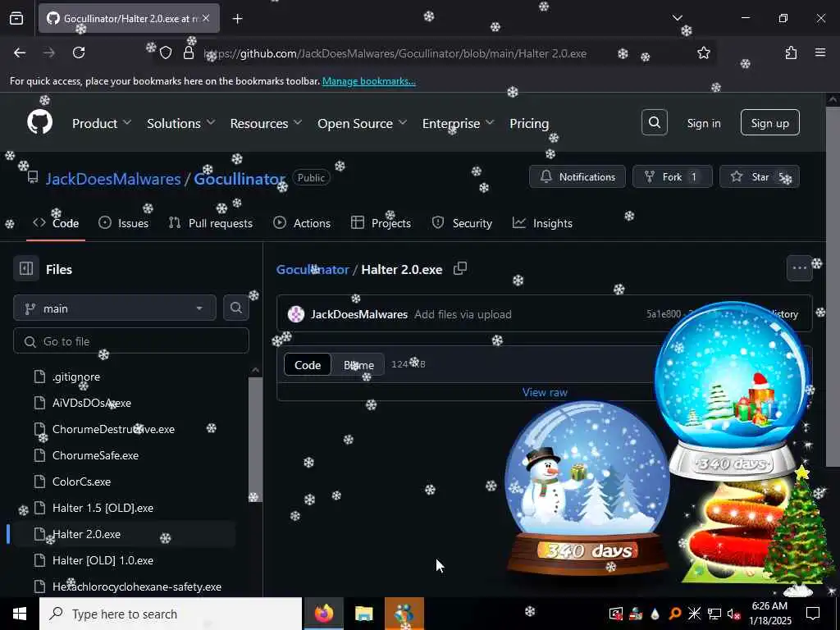840x630 pixels.
Task: Fork the Gocullinator repository
Action: pos(673,177)
